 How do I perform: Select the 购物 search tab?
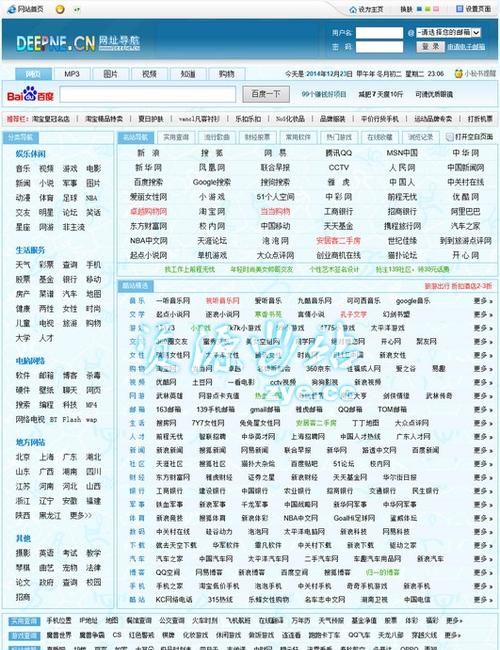[226, 74]
